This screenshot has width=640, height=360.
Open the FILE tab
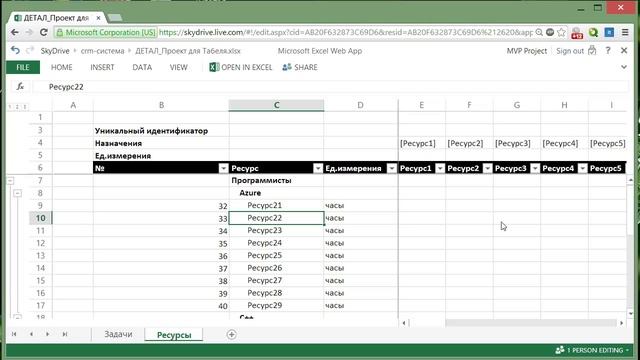point(23,67)
